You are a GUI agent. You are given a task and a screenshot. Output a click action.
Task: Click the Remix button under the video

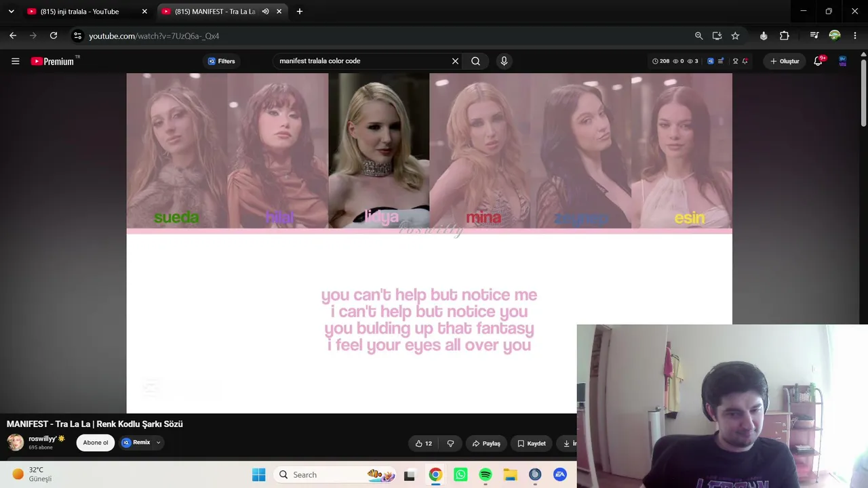click(136, 443)
